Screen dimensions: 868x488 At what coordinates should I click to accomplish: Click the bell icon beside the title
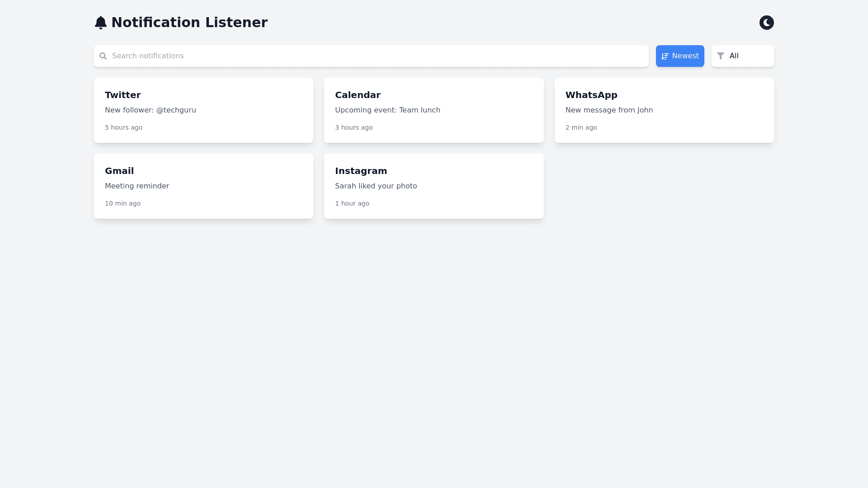[x=101, y=23]
